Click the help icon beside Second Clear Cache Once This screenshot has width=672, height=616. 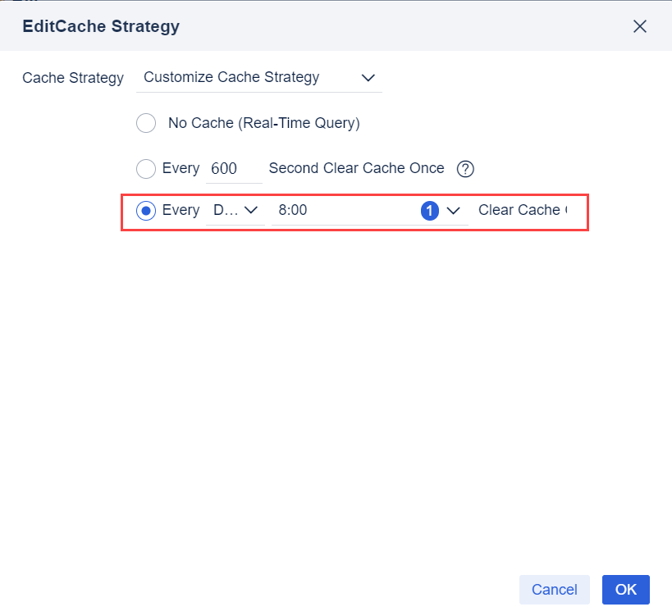point(464,168)
